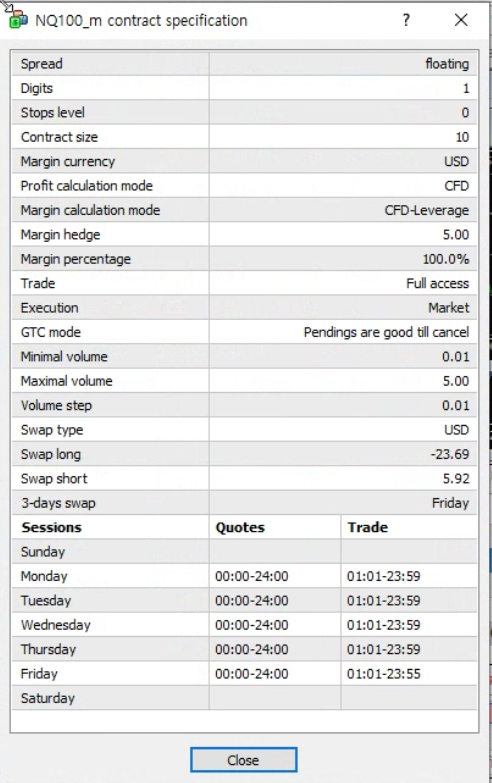
Task: Close dialog with X icon
Action: tap(461, 20)
